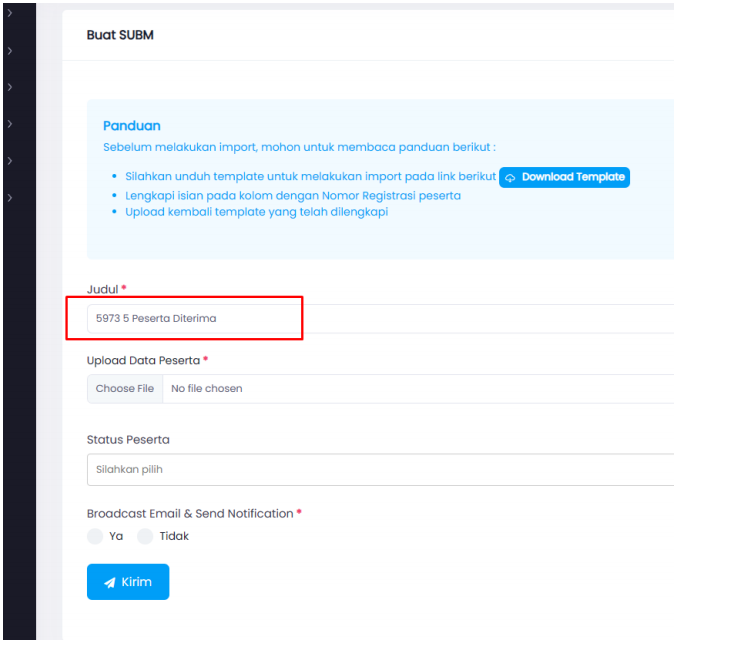Open the Status Peserta dropdown
This screenshot has height=648, width=750.
(380, 469)
